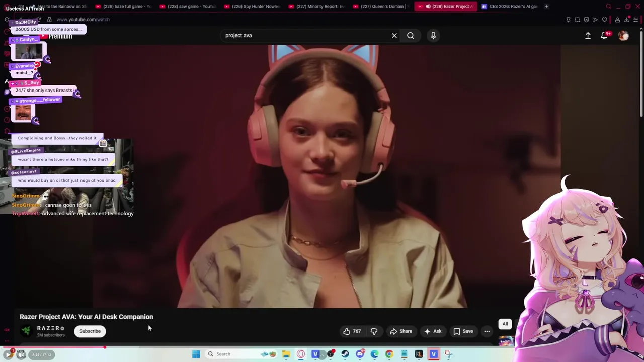Open the YouTube create/upload icon
The width and height of the screenshot is (644, 362).
tap(588, 35)
